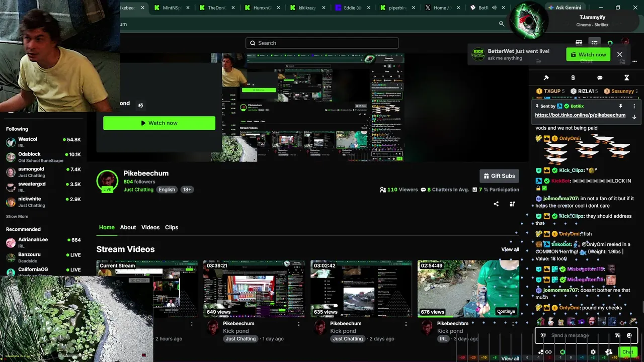Click Watch now in the BetterWet notification
Viewport: 644px width, 362px height.
pyautogui.click(x=588, y=54)
